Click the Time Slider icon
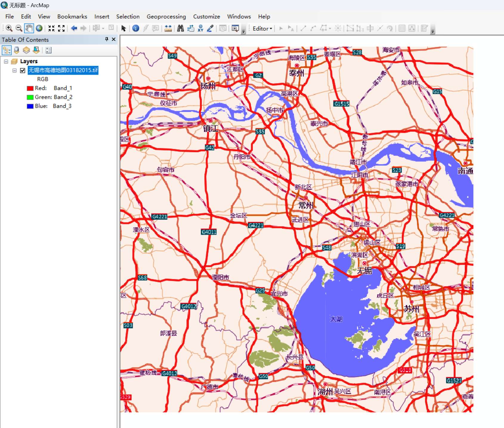Viewport: 504px width, 428px height. tap(222, 28)
